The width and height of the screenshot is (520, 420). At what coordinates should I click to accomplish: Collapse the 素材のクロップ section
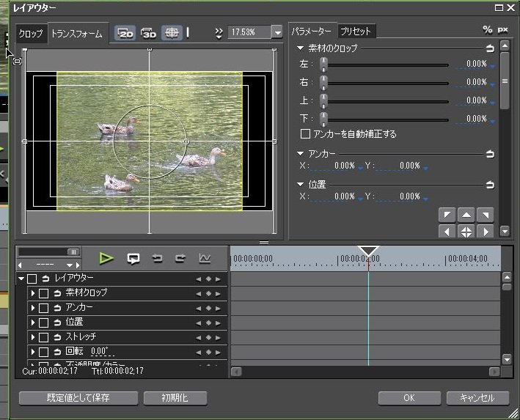click(x=300, y=48)
